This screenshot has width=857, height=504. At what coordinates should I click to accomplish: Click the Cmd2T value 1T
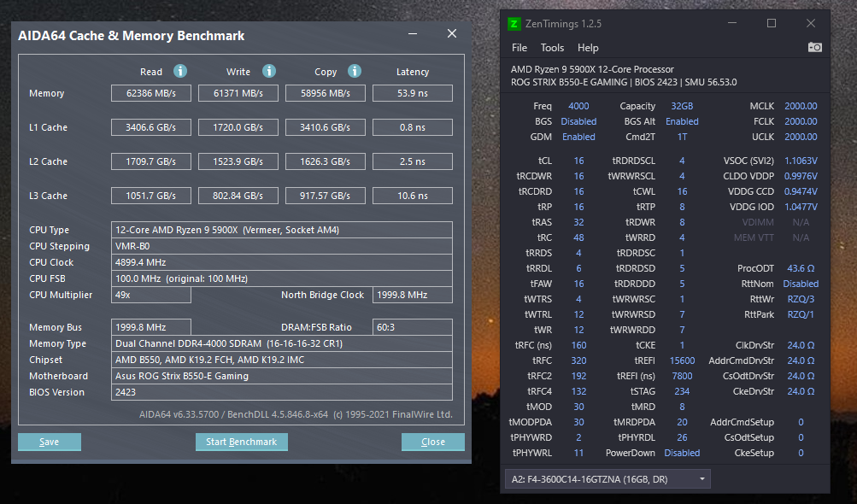pos(682,137)
